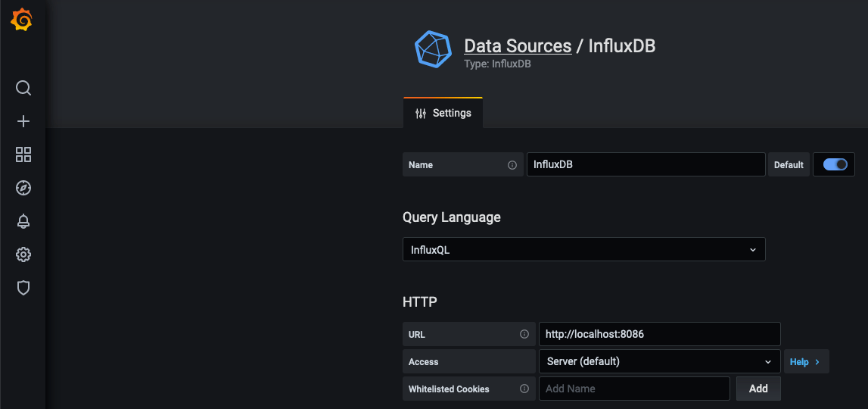868x409 pixels.
Task: Click the InfluxDB data source logo
Action: [x=434, y=49]
